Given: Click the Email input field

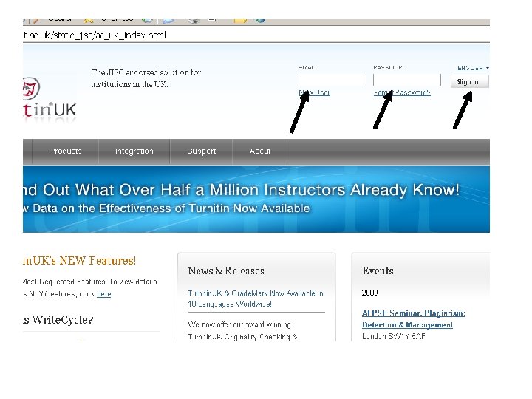Looking at the screenshot, I should coord(332,80).
